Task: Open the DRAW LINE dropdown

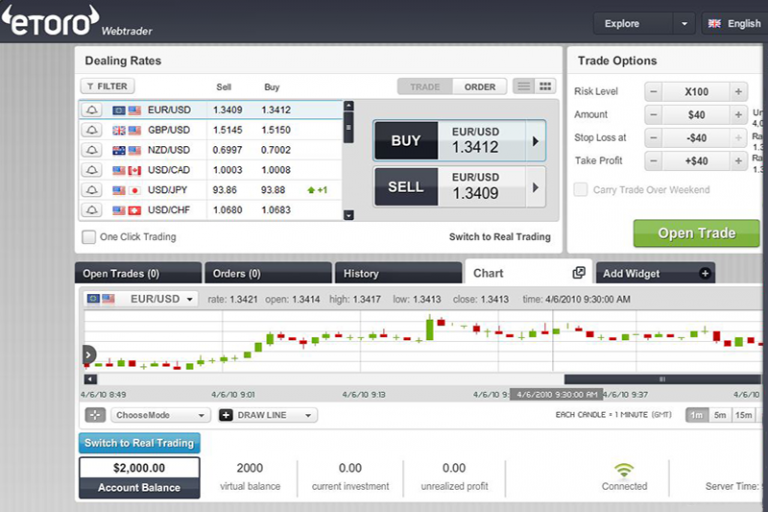Action: point(267,415)
